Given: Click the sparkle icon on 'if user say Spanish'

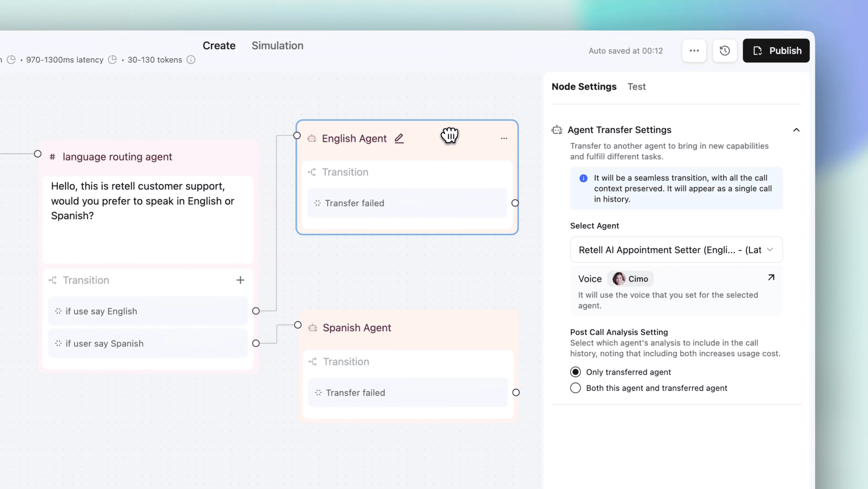Looking at the screenshot, I should pos(58,343).
